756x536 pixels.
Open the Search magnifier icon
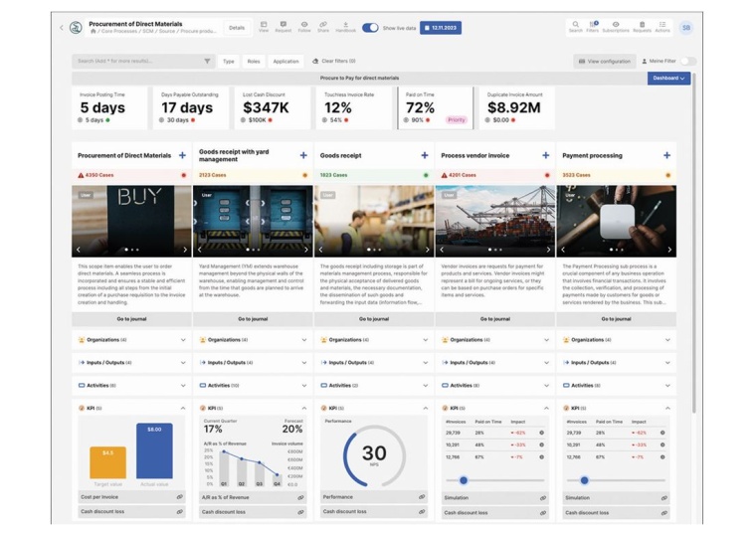[575, 25]
